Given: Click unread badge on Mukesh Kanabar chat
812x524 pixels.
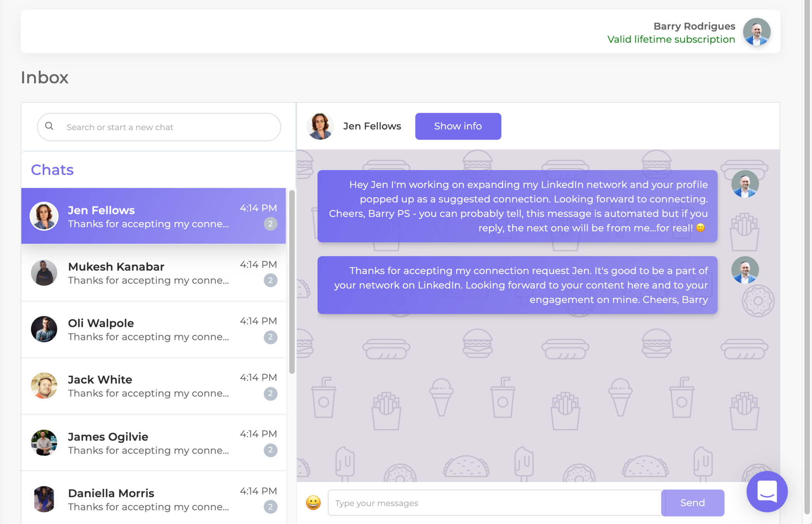Looking at the screenshot, I should 270,280.
